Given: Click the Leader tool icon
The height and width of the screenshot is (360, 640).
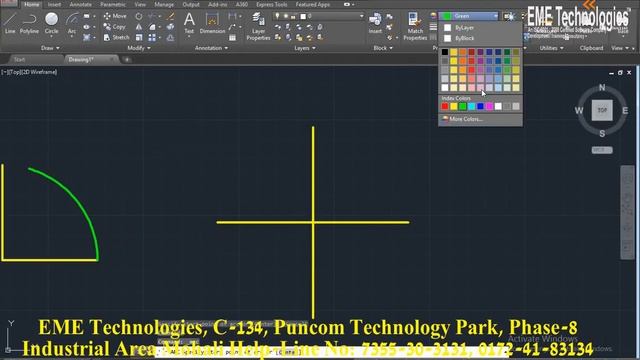Looking at the screenshot, I should (232, 27).
